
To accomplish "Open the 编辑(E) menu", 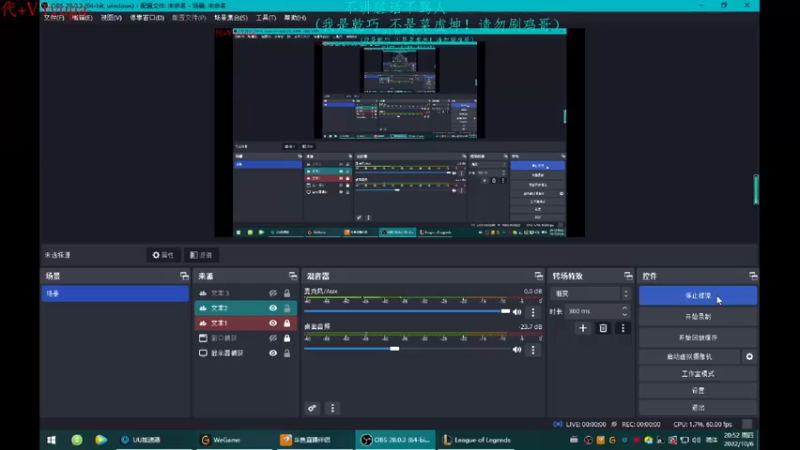I will coord(82,17).
